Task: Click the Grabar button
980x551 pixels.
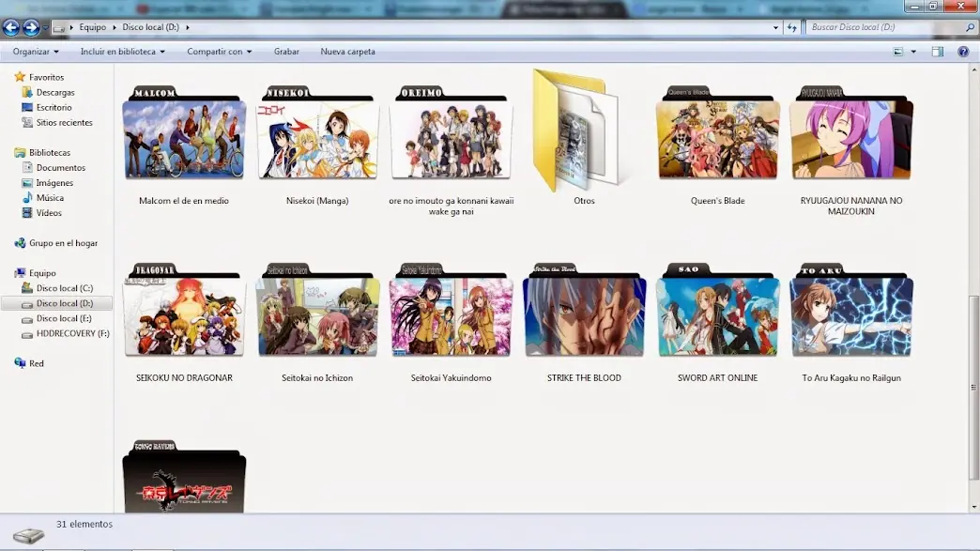Action: pos(286,52)
